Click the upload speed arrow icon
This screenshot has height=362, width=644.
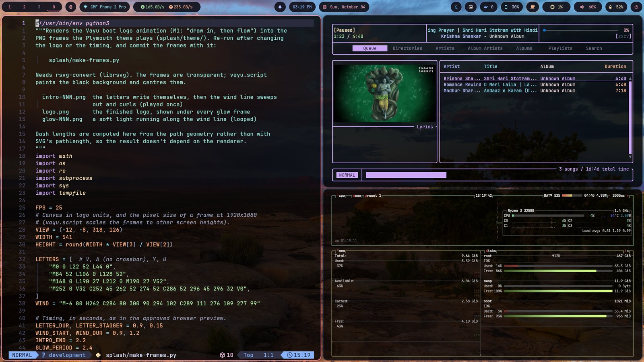click(171, 7)
